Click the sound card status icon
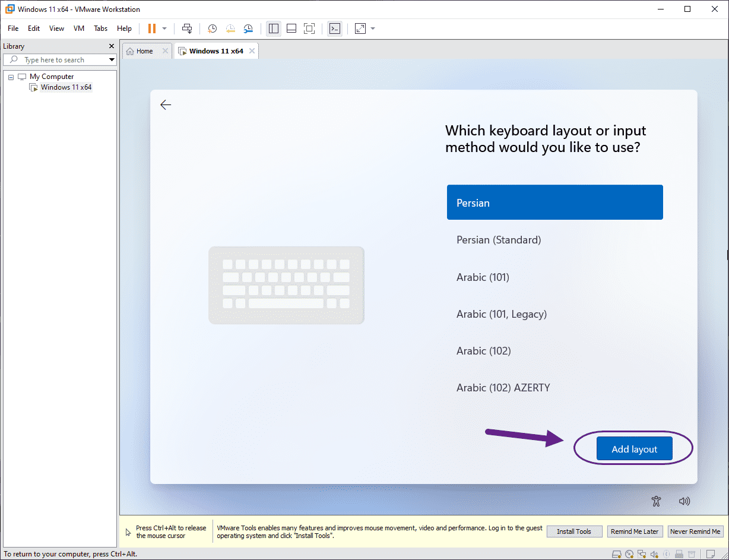Viewport: 729px width, 560px height. (654, 554)
